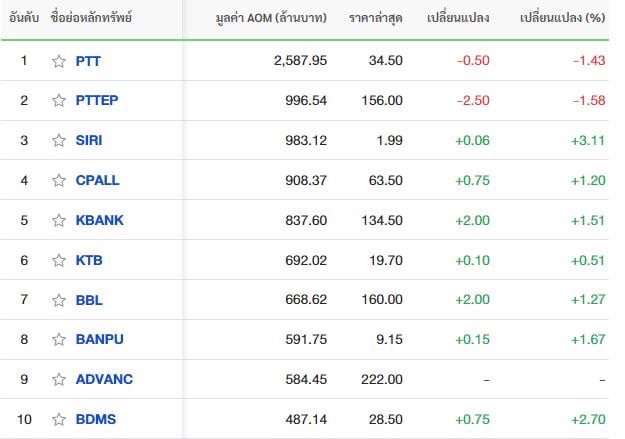The width and height of the screenshot is (625, 439).
Task: Toggle favorite star for PTTEP
Action: coord(59,100)
